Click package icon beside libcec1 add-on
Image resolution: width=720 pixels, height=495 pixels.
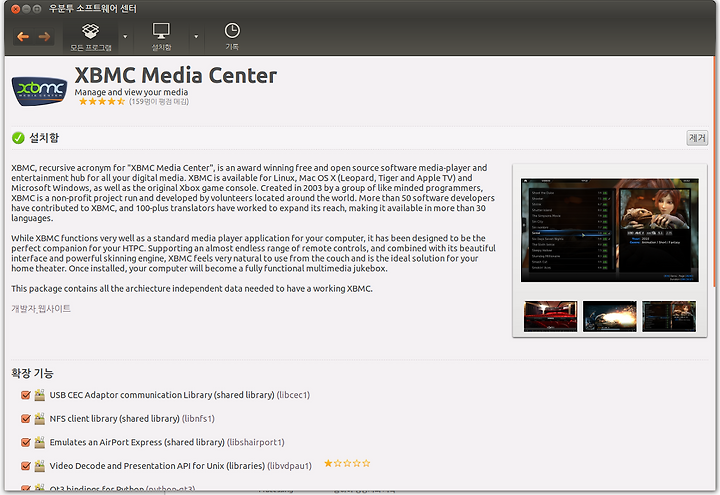point(40,395)
